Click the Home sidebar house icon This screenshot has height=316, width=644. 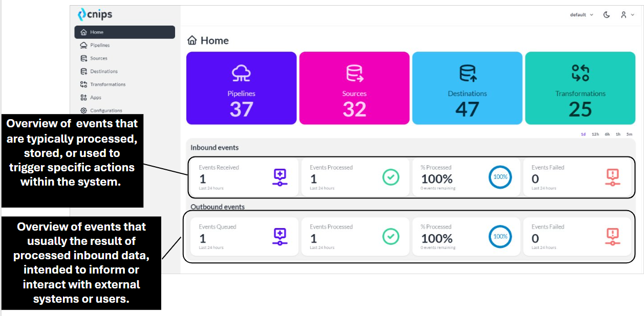(83, 32)
